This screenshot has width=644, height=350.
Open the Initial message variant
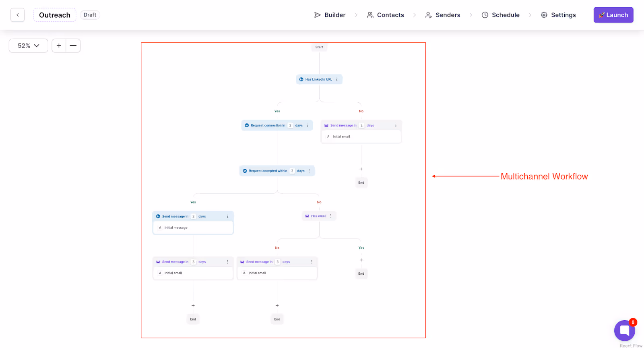193,228
